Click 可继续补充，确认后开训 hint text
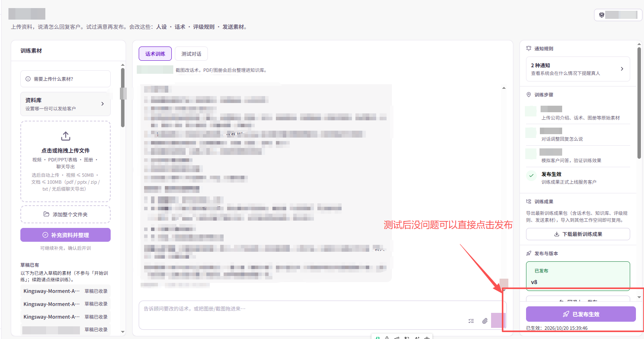 point(65,248)
